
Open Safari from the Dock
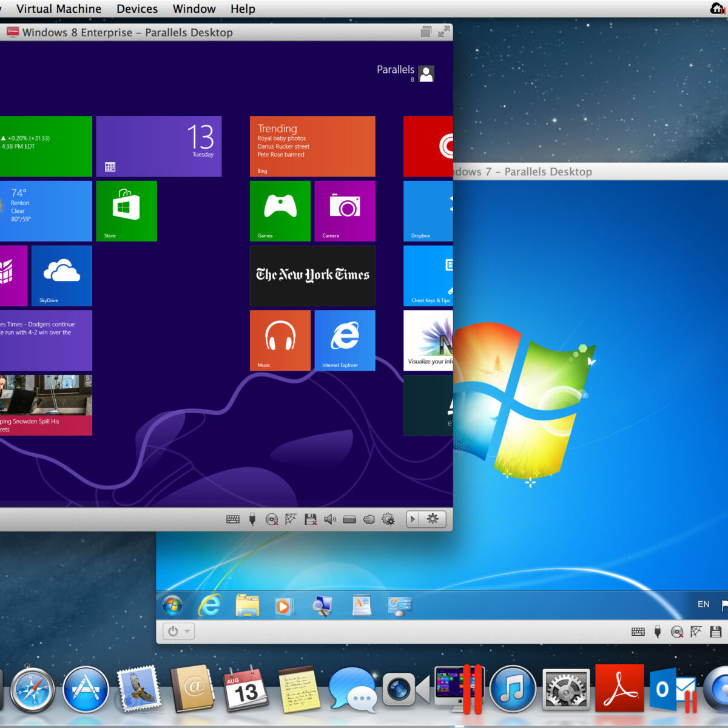point(32,690)
